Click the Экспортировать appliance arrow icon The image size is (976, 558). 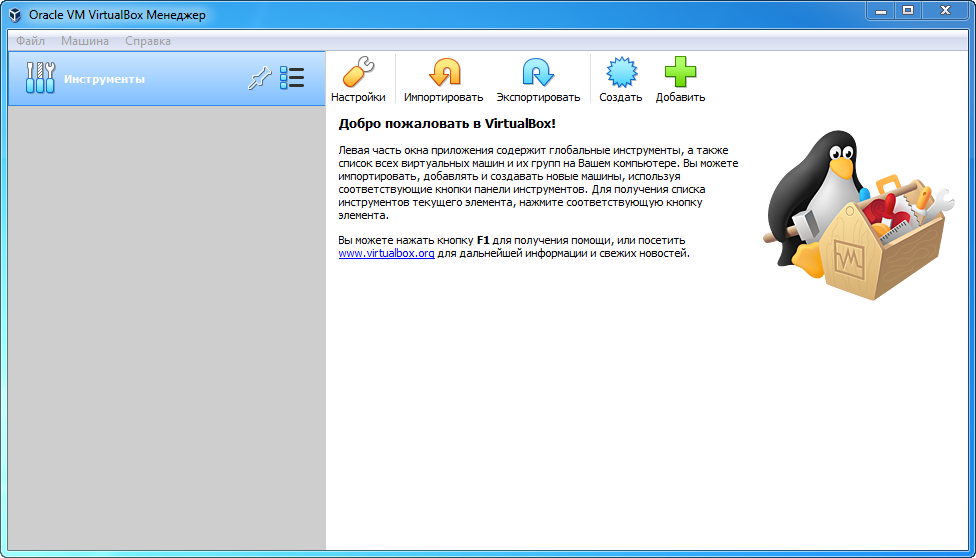tap(538, 74)
